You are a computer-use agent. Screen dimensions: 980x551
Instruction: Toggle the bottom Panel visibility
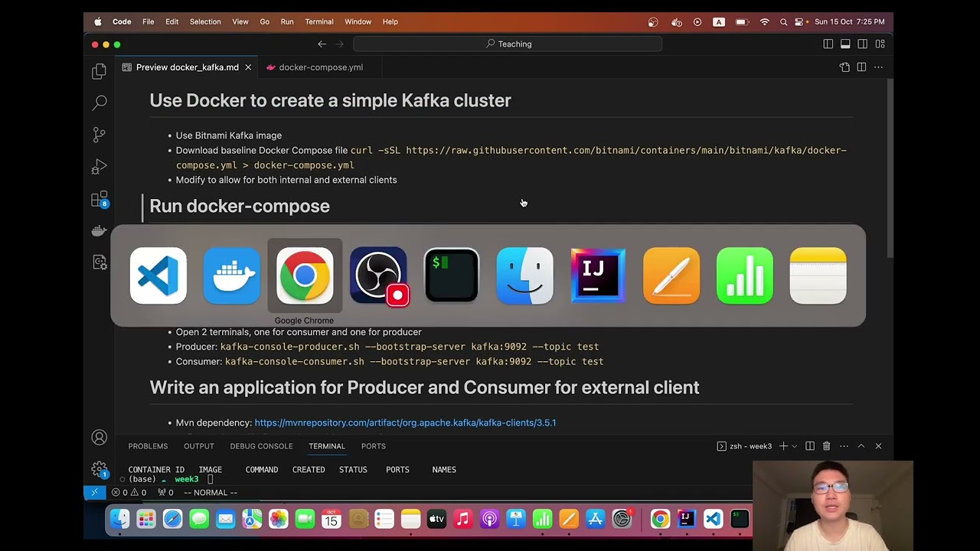845,44
